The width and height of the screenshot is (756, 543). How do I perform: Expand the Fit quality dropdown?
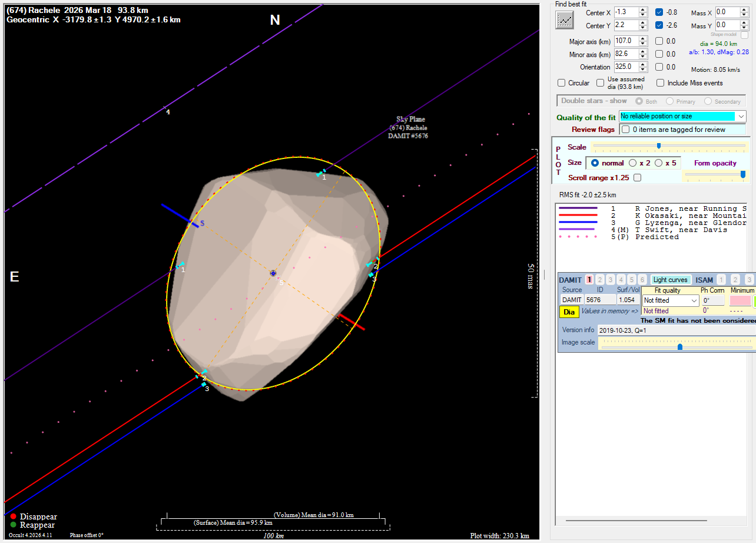[x=694, y=300]
